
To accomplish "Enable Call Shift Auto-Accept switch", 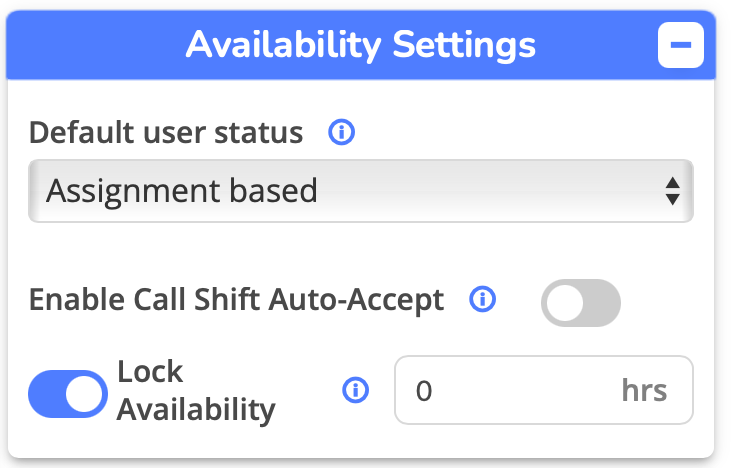I will 581,303.
